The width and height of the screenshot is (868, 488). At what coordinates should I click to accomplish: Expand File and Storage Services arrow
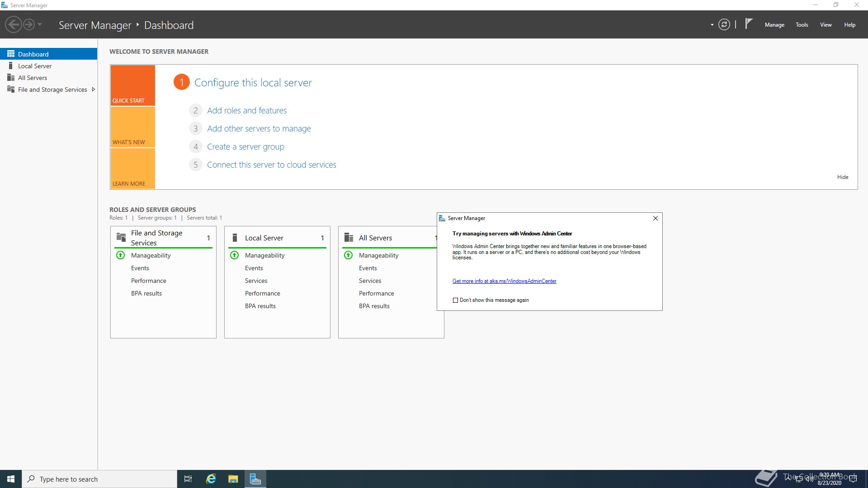click(x=94, y=89)
